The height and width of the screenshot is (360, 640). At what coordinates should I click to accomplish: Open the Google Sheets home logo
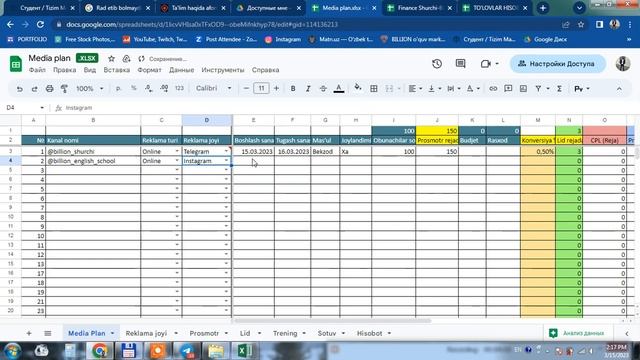[x=16, y=64]
